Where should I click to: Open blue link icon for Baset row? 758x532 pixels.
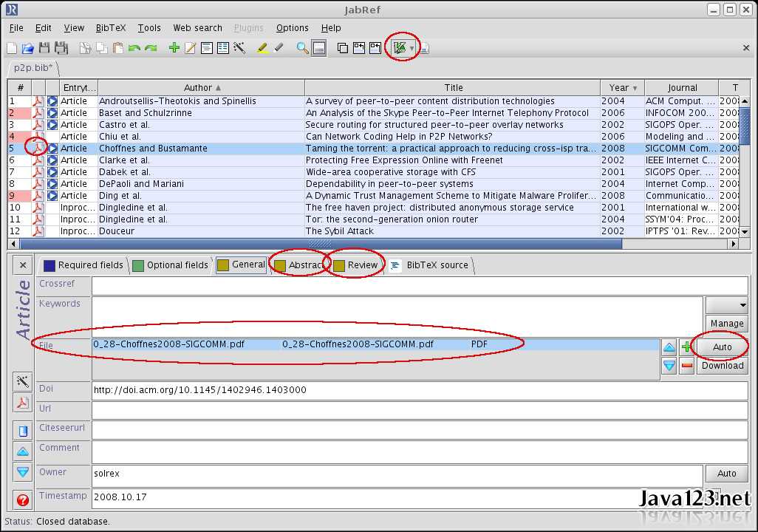[x=52, y=113]
